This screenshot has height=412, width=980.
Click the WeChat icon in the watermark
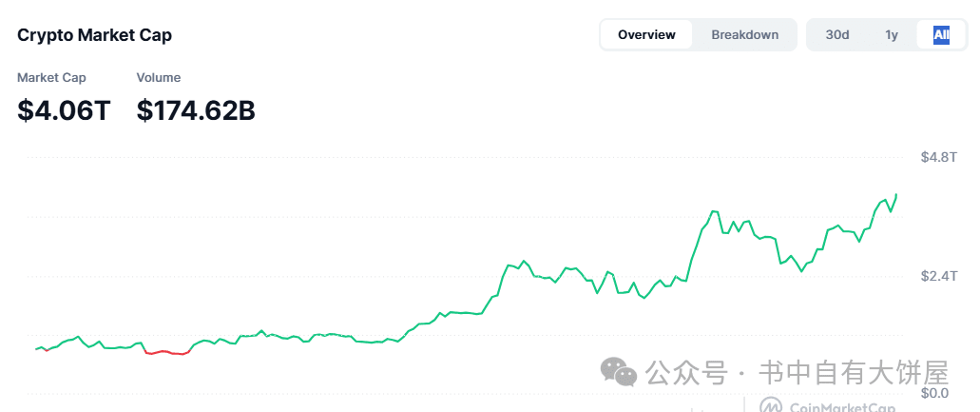point(619,372)
